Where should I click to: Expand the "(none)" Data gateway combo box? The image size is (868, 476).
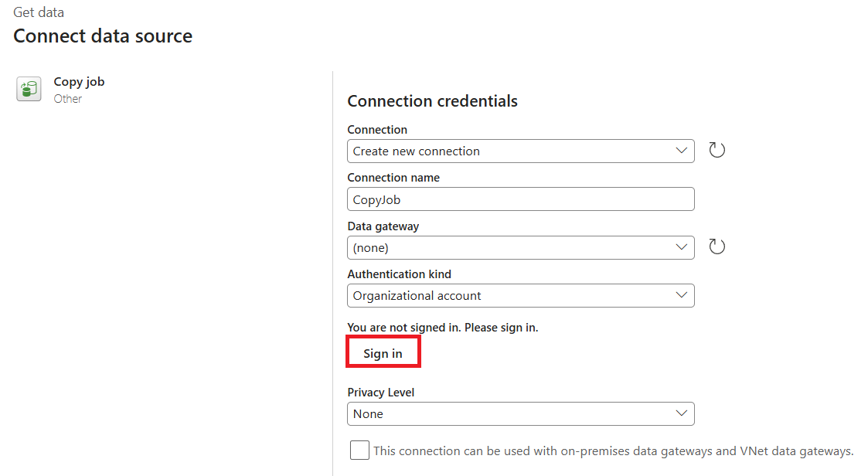[510, 248]
